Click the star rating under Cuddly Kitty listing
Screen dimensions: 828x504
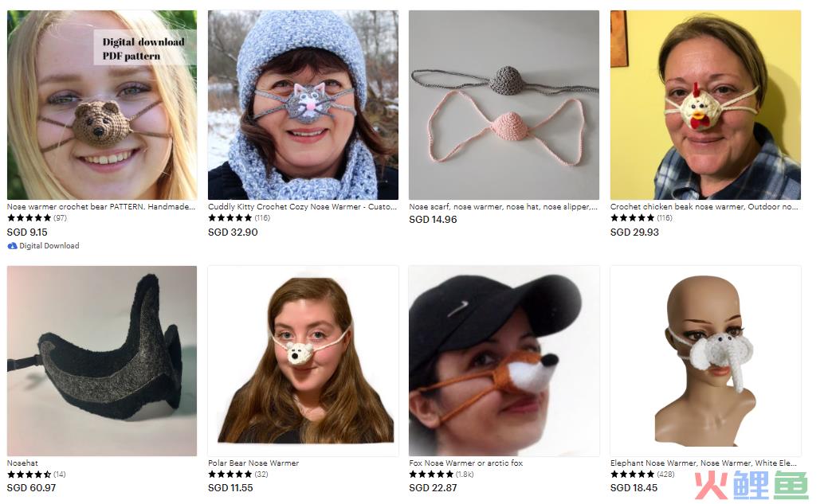click(230, 218)
